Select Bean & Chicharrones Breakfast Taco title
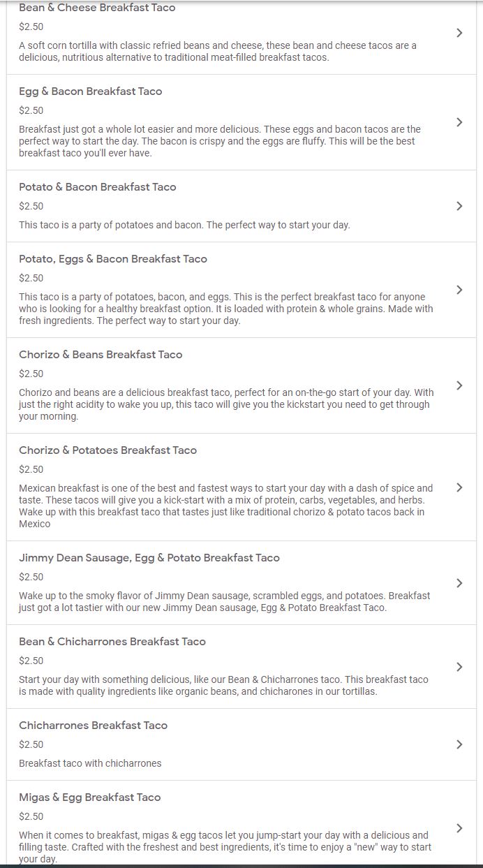483x868 pixels. [112, 642]
